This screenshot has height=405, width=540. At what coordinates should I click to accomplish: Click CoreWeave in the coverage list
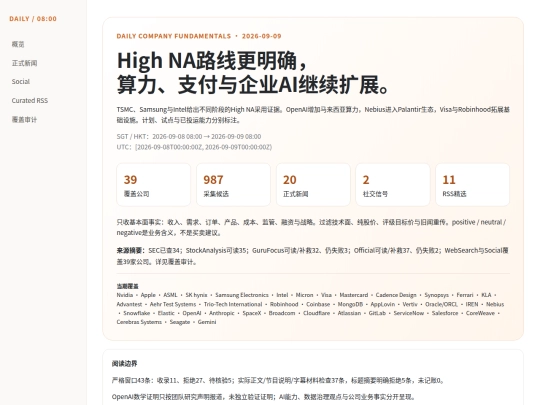[x=480, y=313]
